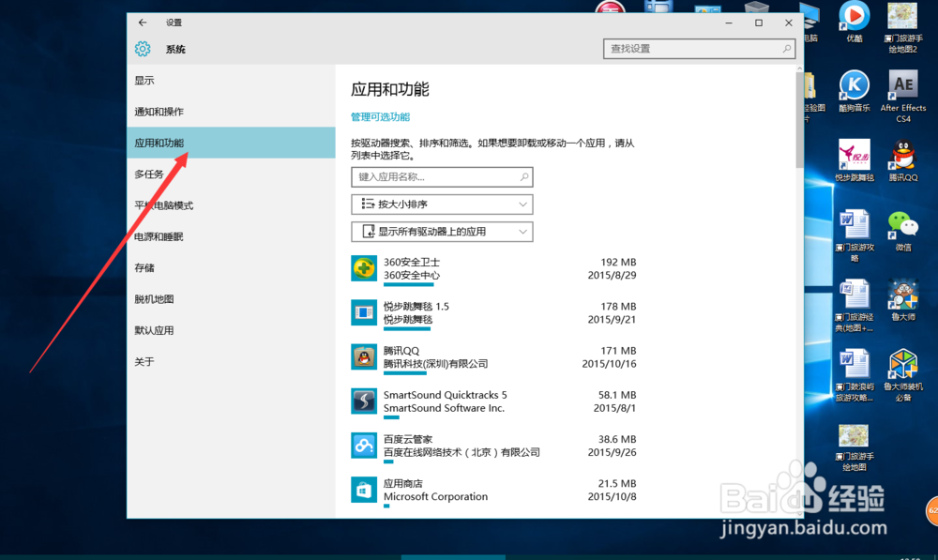Screen dimensions: 938x560
Task: Select the 腾讯科技(深圳)有限公司 entry text
Action: click(435, 364)
